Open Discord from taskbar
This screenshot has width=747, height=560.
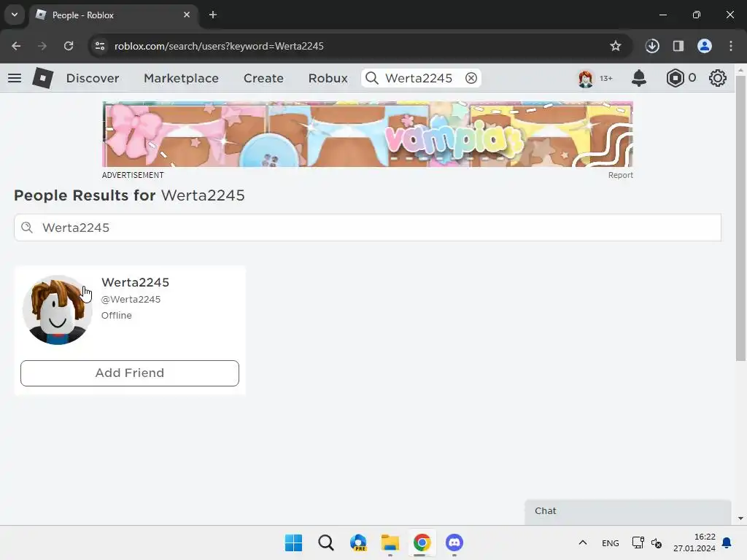click(x=454, y=542)
